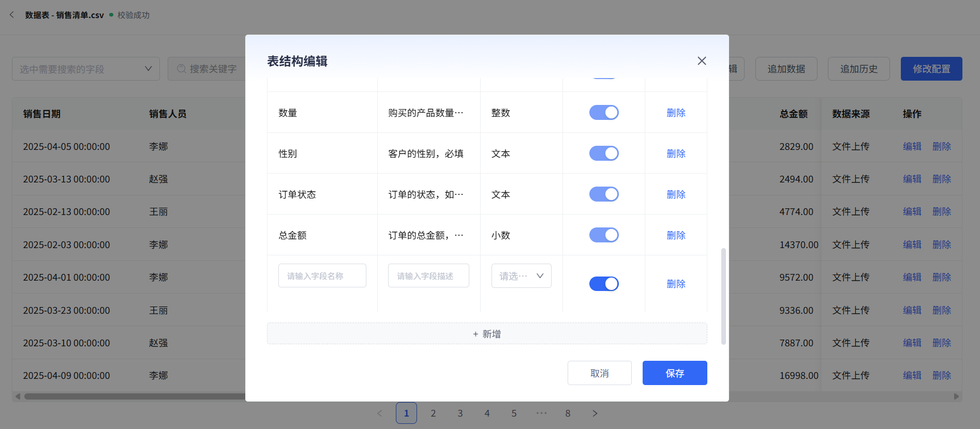This screenshot has width=980, height=429.
Task: Click 删除 for the 4774.00 row
Action: pos(942,211)
